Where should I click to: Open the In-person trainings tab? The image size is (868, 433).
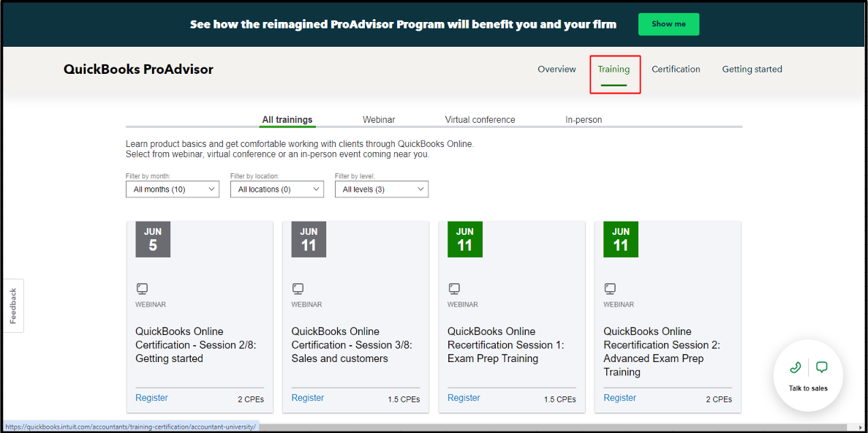pos(584,120)
